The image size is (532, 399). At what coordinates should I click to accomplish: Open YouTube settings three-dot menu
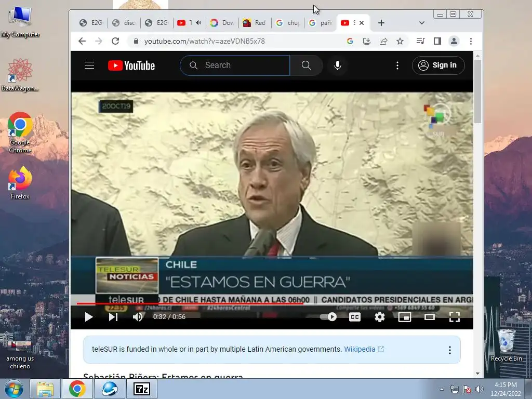pos(397,65)
